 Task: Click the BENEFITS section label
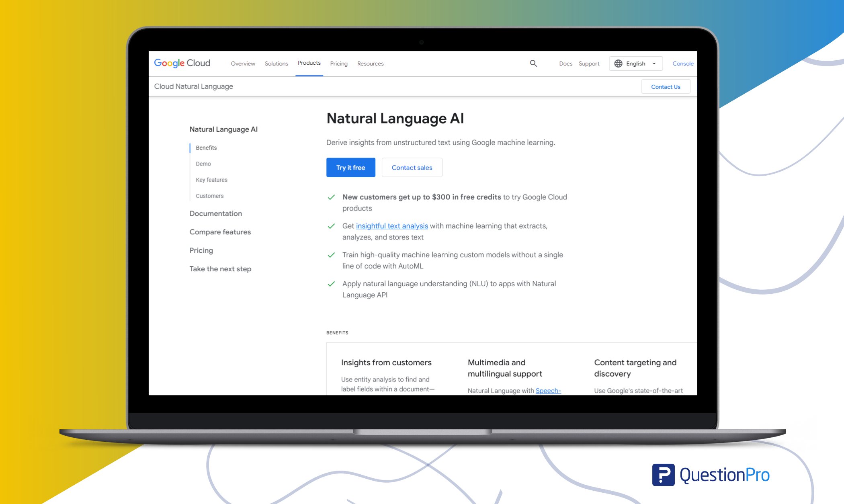tap(337, 333)
